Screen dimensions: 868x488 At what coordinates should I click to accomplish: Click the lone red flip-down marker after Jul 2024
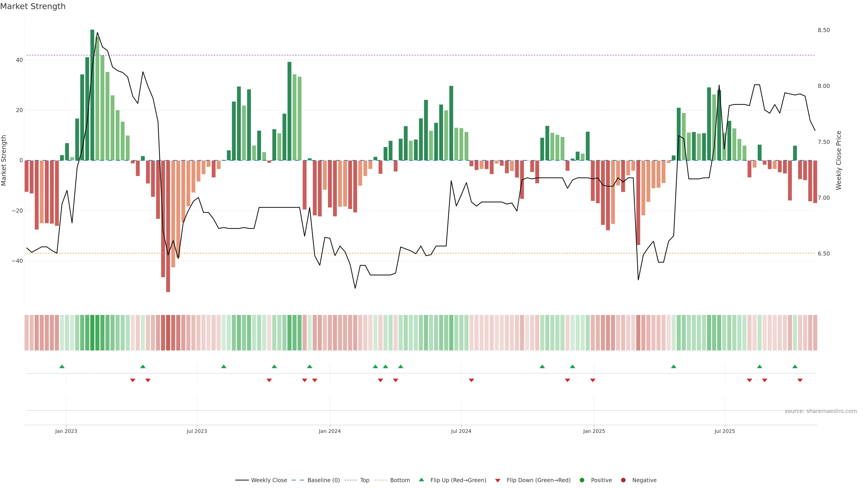(x=471, y=380)
